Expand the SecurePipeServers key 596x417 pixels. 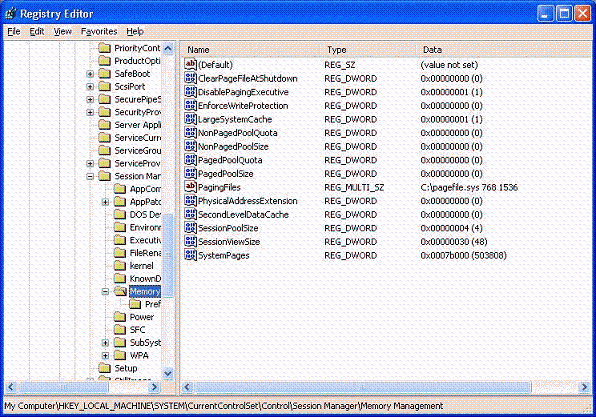pos(90,100)
